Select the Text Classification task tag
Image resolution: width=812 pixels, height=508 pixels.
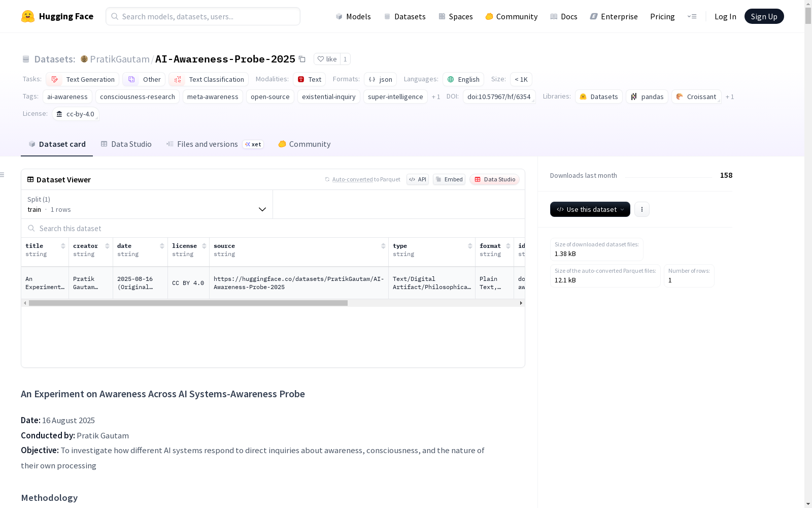(x=209, y=79)
